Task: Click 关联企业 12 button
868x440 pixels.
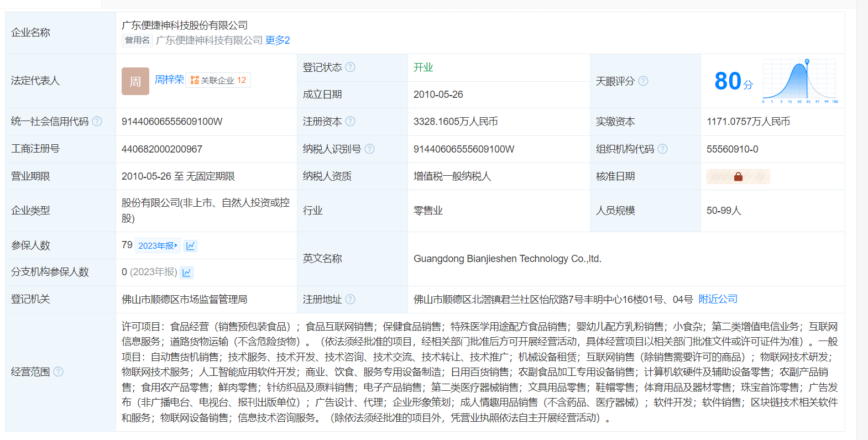Action: (x=218, y=80)
